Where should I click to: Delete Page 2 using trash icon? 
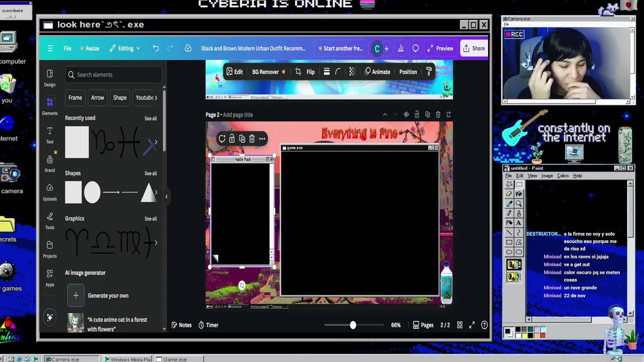pos(438,115)
